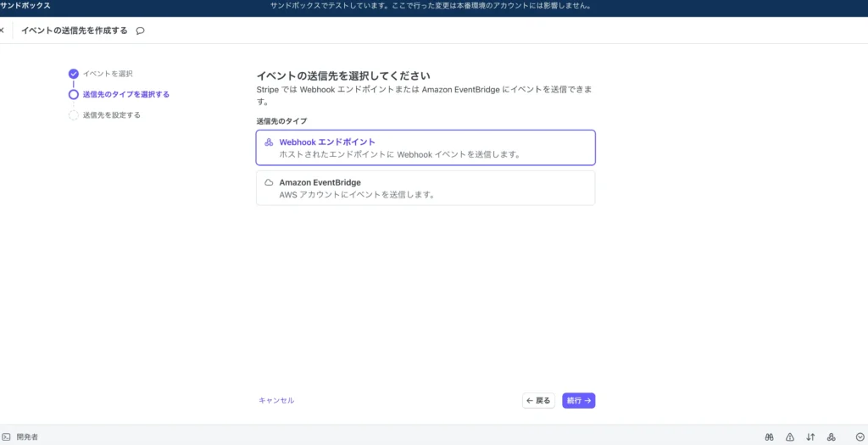Select the Amazon EventBridge destination option
This screenshot has height=445, width=868.
[426, 188]
